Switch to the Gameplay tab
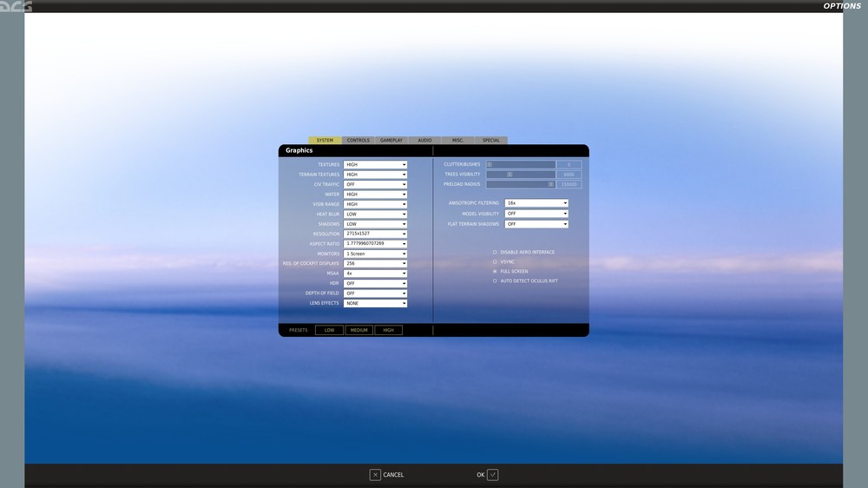Image resolution: width=868 pixels, height=488 pixels. point(391,140)
